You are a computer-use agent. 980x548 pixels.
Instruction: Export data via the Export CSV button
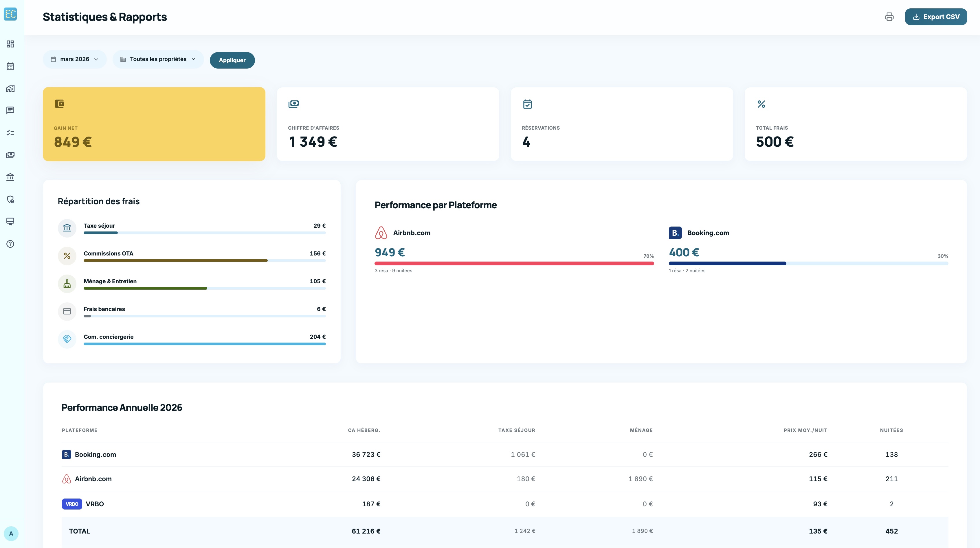(936, 16)
